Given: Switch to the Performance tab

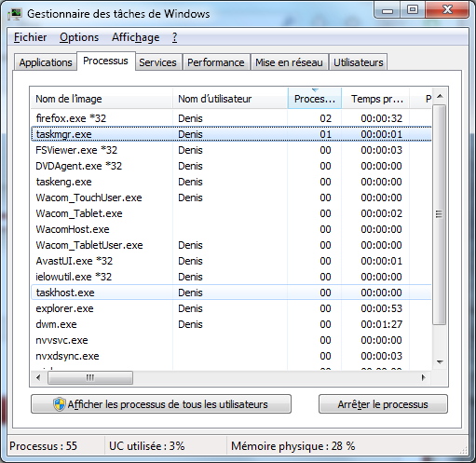Looking at the screenshot, I should pos(216,62).
